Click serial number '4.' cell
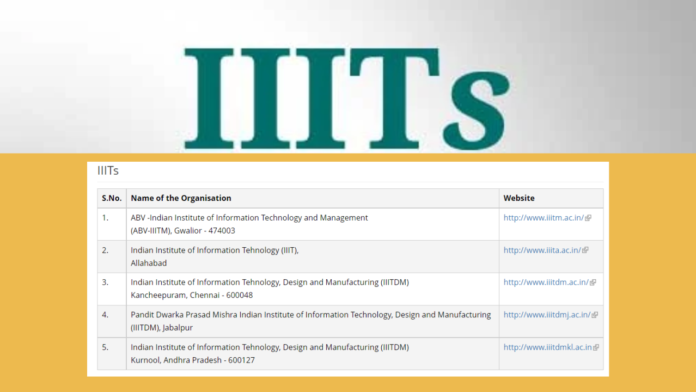696x392 pixels. point(112,321)
